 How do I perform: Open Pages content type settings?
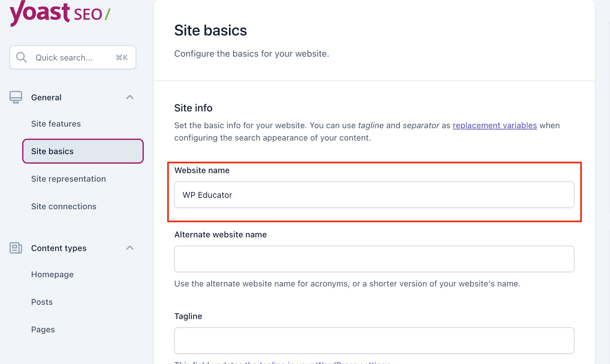pos(43,329)
